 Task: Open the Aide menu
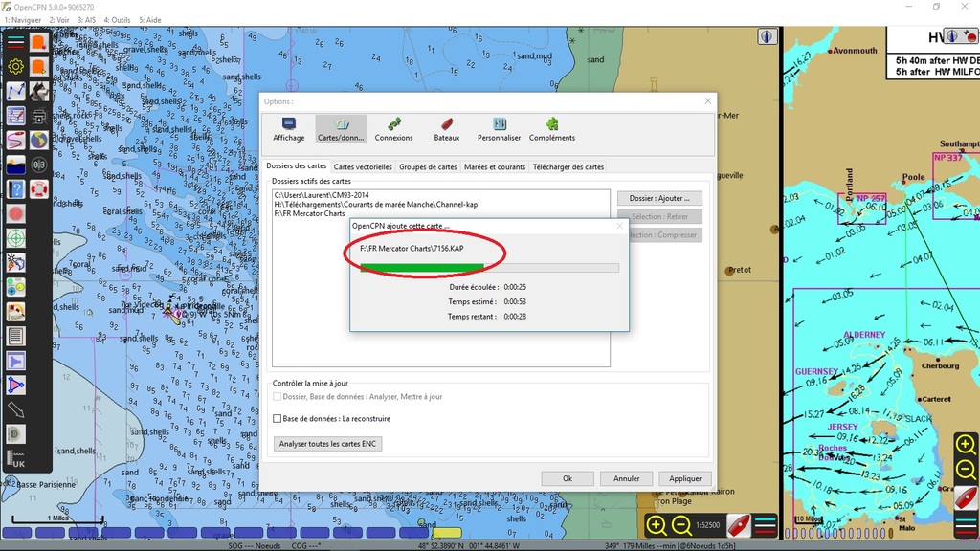150,20
